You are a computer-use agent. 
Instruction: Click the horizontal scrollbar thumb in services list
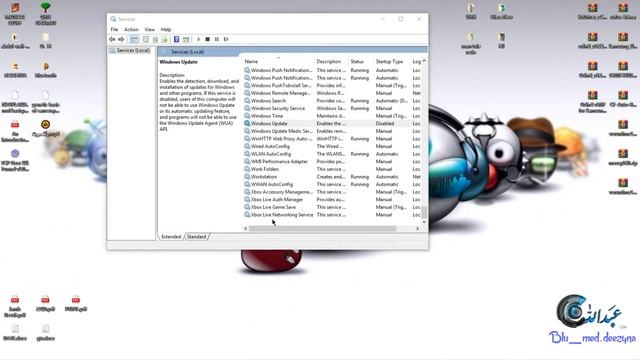[x=322, y=229]
